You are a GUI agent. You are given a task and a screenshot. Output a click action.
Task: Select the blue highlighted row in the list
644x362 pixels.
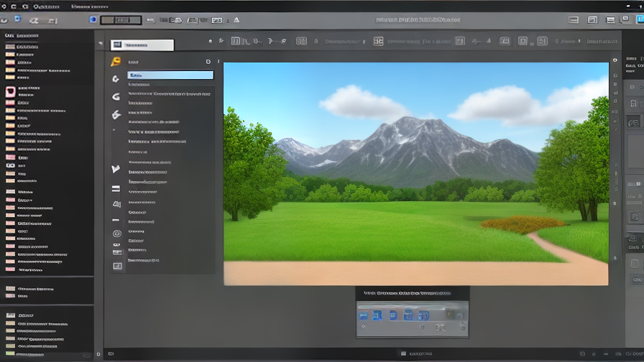point(170,75)
